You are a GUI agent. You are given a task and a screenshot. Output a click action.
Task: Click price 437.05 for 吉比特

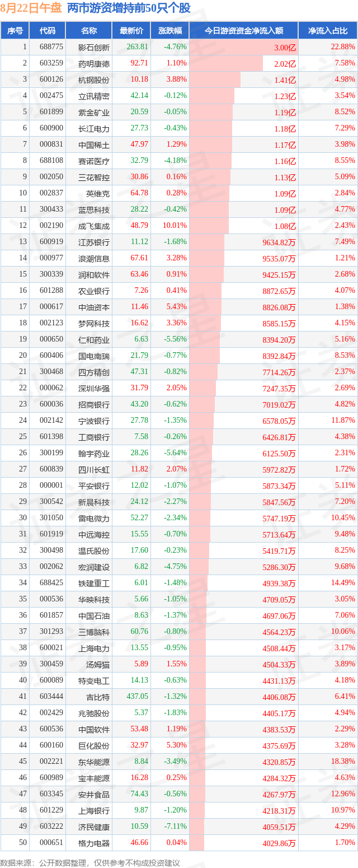tap(138, 697)
